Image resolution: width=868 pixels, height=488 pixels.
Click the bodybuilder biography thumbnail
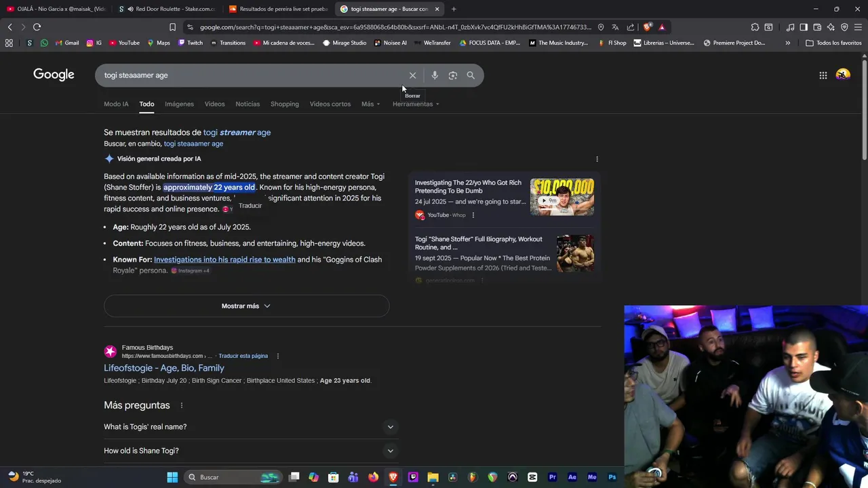coord(575,253)
